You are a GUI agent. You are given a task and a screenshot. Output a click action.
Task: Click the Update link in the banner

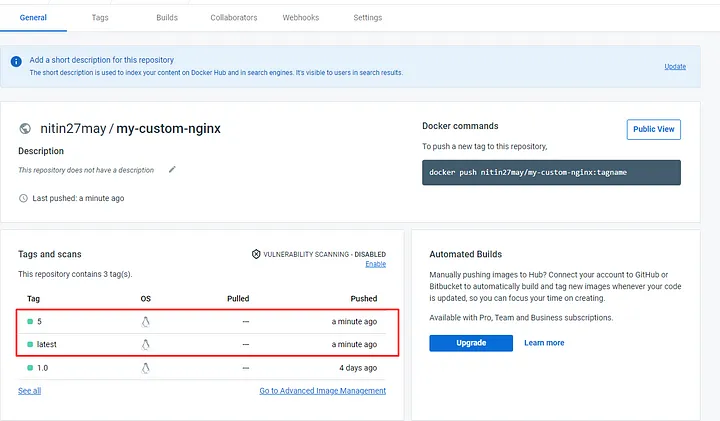(x=675, y=67)
